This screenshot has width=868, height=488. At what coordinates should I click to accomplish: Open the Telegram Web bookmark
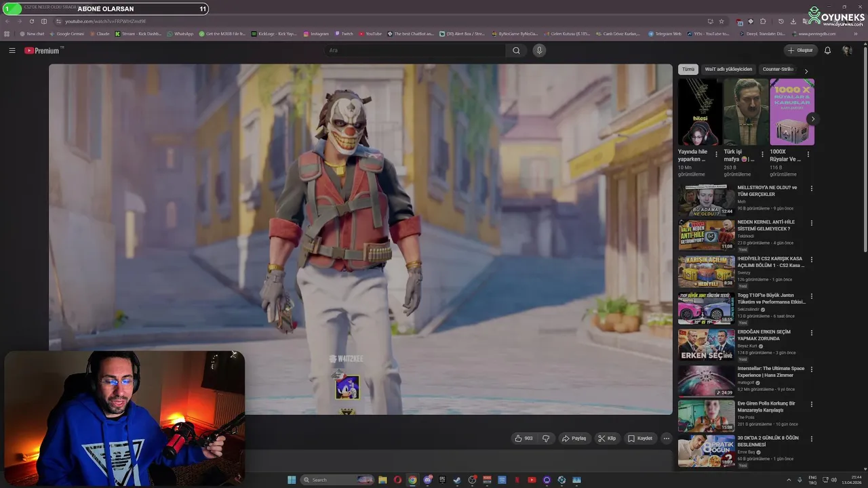click(665, 33)
